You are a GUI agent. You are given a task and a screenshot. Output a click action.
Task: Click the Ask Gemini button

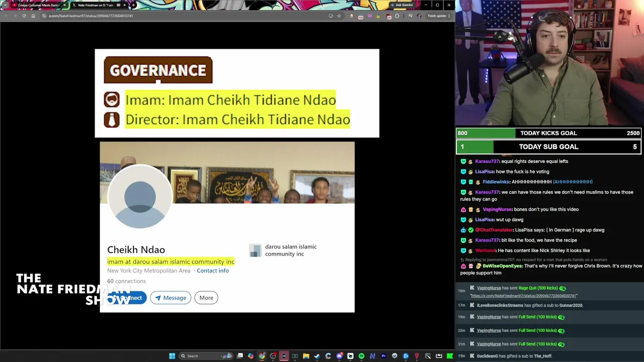(x=402, y=5)
